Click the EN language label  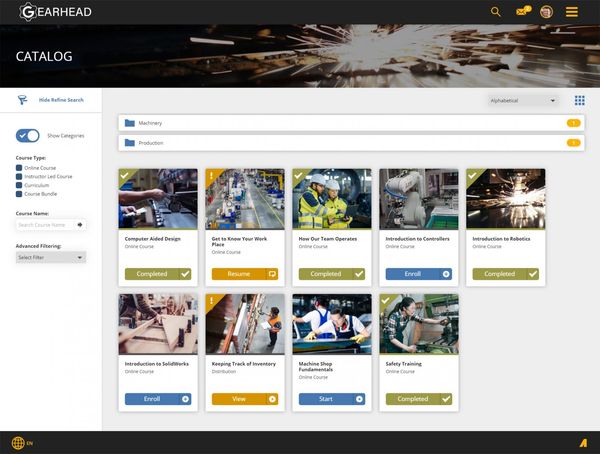click(29, 443)
